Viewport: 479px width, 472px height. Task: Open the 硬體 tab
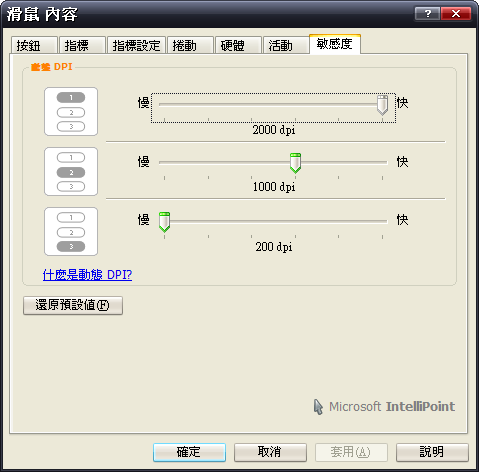pyautogui.click(x=238, y=45)
